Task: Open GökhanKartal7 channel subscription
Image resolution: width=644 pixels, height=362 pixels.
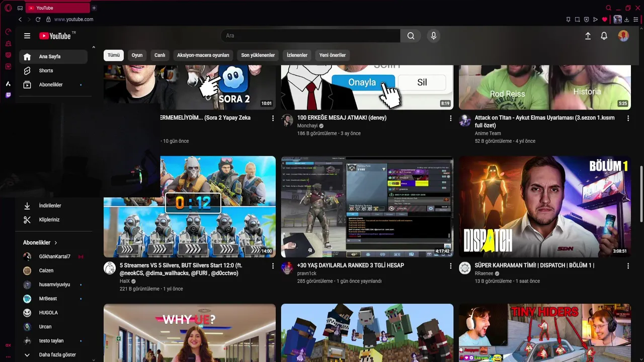Action: click(53, 256)
